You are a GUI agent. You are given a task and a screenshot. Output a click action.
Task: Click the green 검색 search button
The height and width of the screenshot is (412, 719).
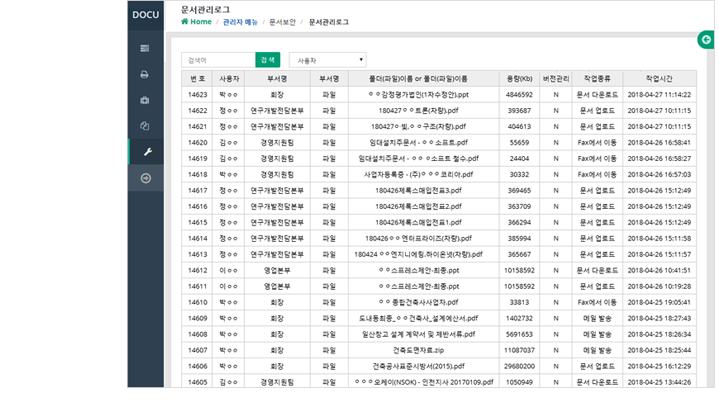267,60
